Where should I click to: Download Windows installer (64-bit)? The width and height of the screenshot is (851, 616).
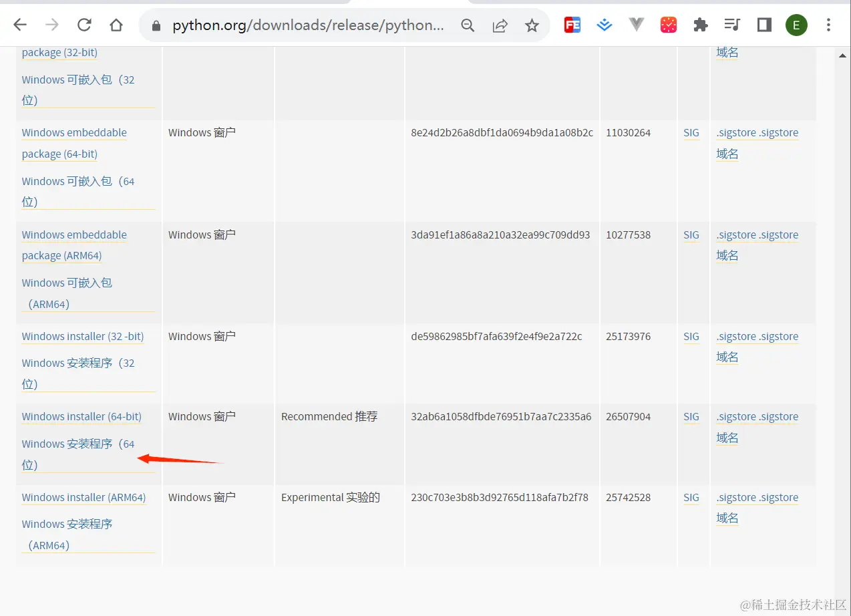(x=81, y=416)
